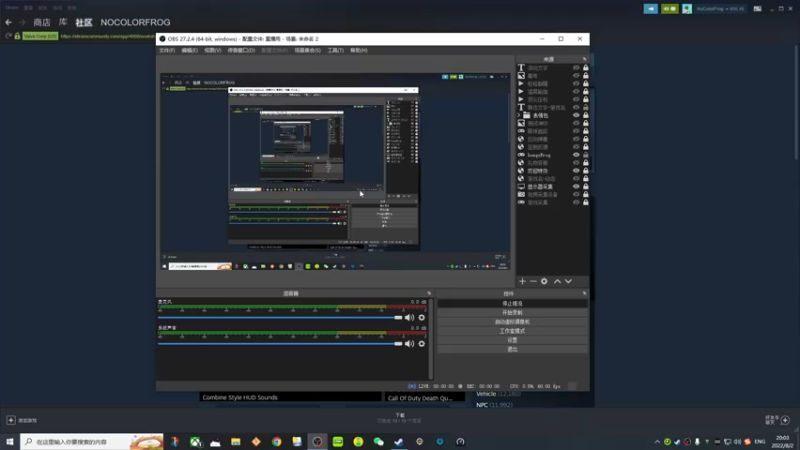Toggle visibility of the 表情包 group

click(576, 115)
